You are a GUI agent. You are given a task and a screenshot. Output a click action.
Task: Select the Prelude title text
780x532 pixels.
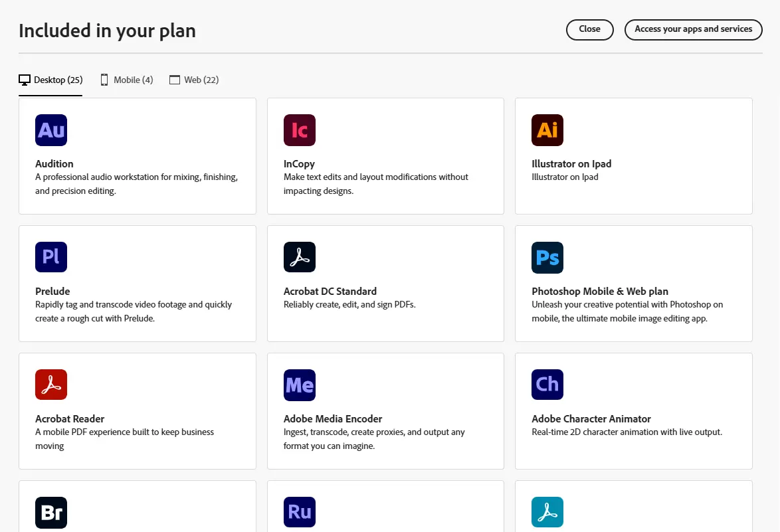point(52,292)
